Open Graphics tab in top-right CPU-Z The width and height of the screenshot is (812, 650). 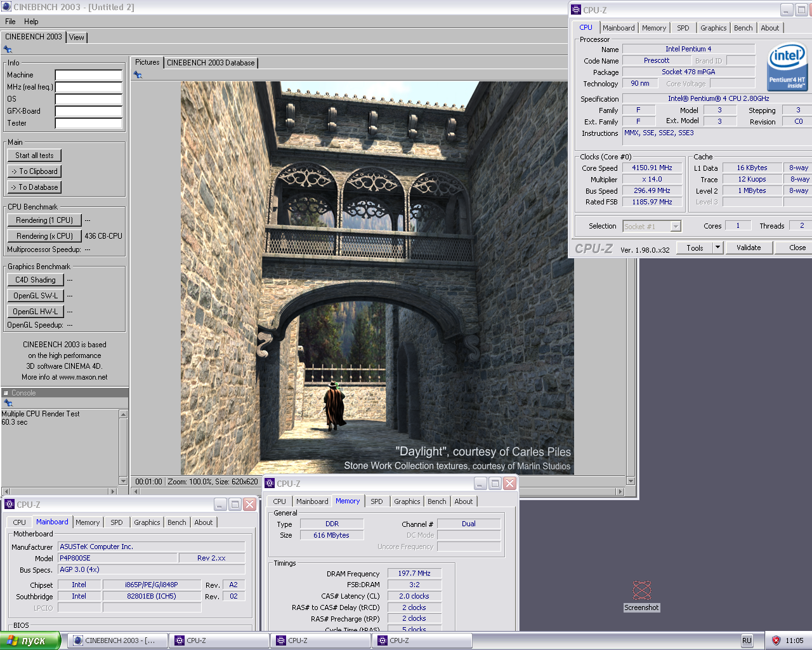point(714,28)
